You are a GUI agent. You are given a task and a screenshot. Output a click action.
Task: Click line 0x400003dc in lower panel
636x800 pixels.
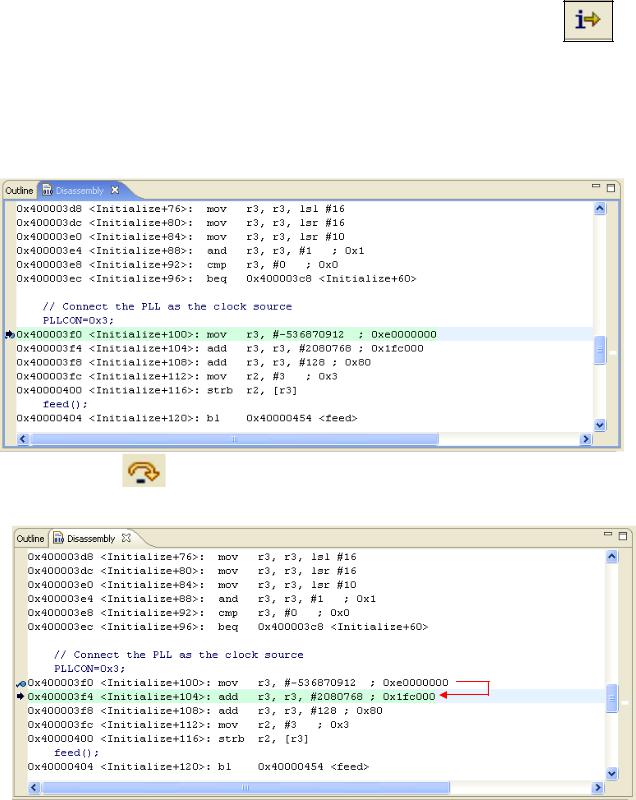coord(192,571)
